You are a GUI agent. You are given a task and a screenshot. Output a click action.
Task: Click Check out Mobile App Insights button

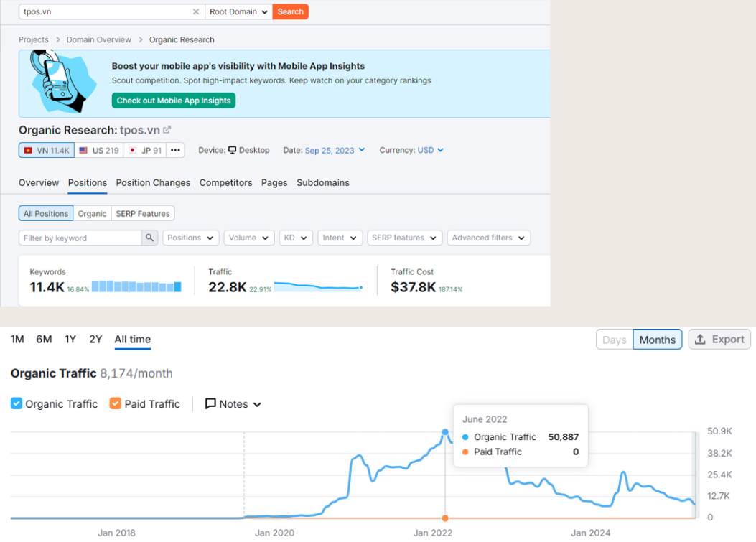(x=174, y=101)
